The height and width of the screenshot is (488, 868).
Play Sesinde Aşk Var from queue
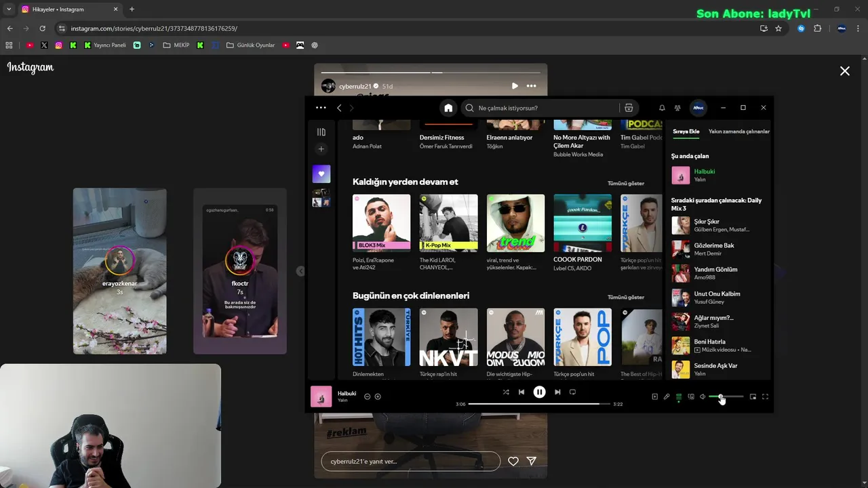tap(717, 369)
